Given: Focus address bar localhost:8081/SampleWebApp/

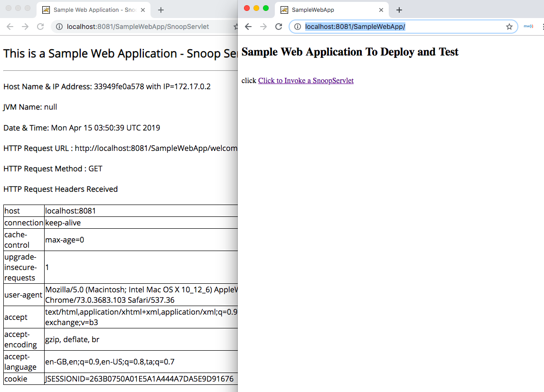Looking at the screenshot, I should click(403, 27).
